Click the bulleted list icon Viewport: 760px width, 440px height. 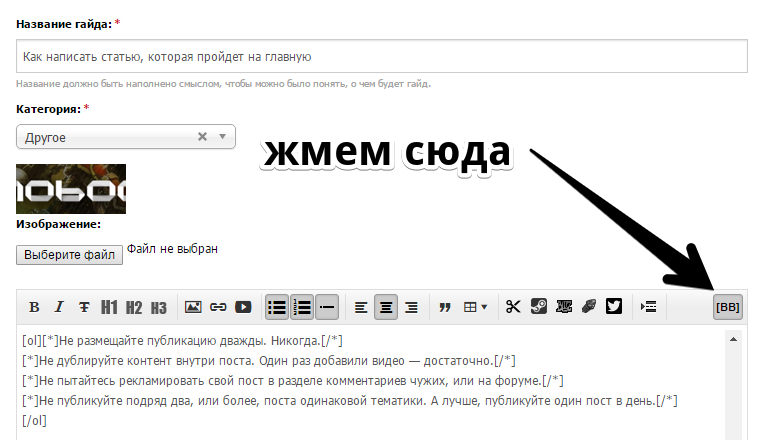(x=277, y=307)
